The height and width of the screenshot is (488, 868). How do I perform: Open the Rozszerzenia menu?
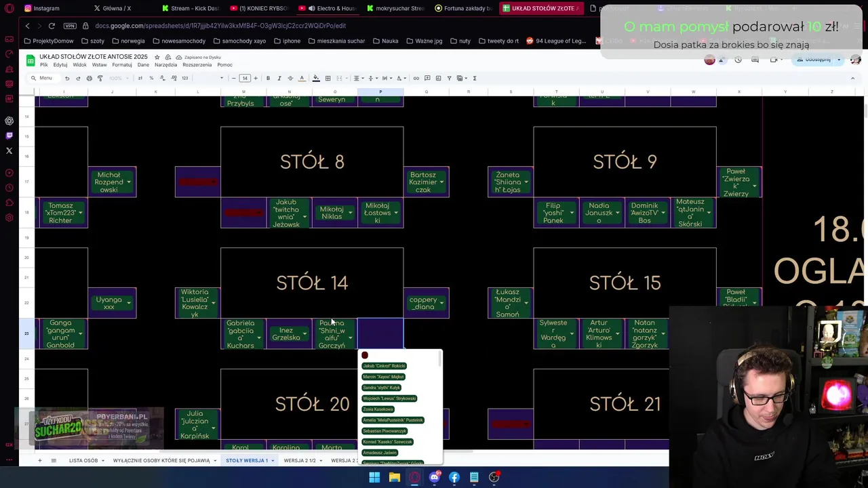point(197,65)
